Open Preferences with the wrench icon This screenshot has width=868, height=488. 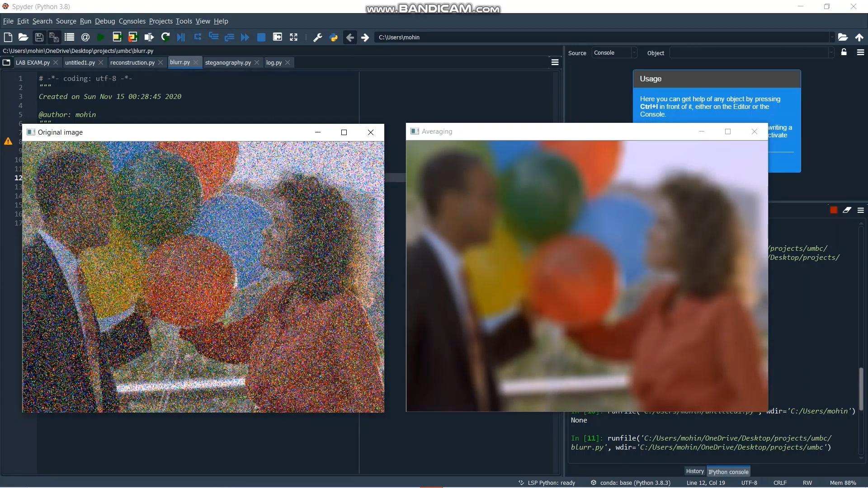pyautogui.click(x=317, y=38)
